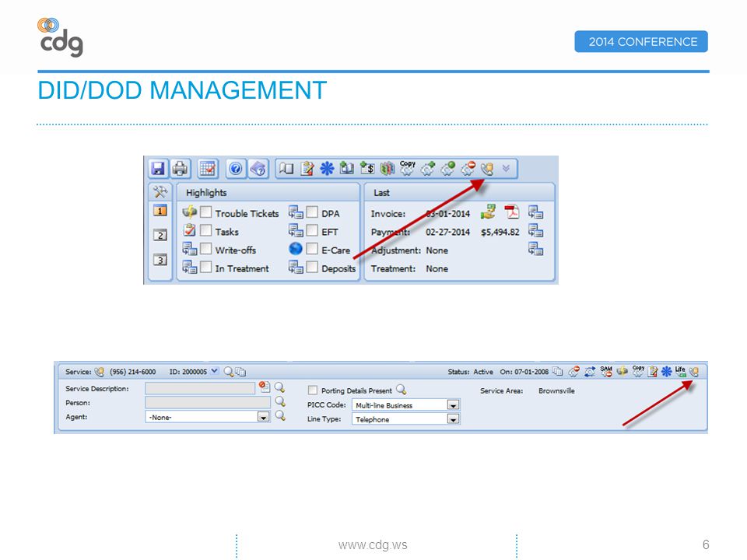The image size is (747, 560).
Task: Click the Save floppy disk icon
Action: tap(158, 168)
